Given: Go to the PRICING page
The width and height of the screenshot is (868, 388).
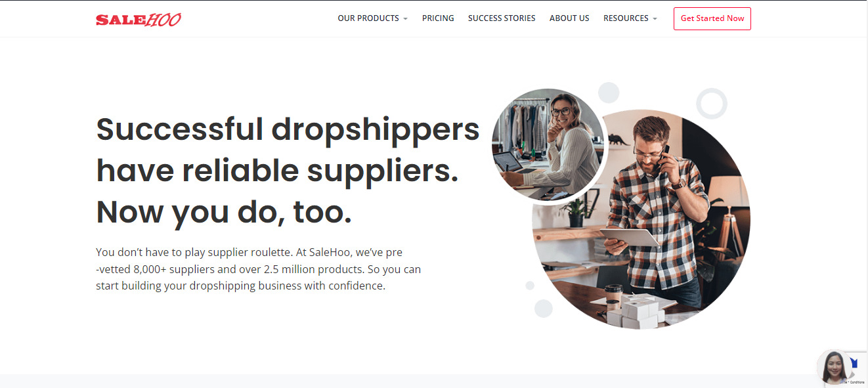Looking at the screenshot, I should coord(438,18).
